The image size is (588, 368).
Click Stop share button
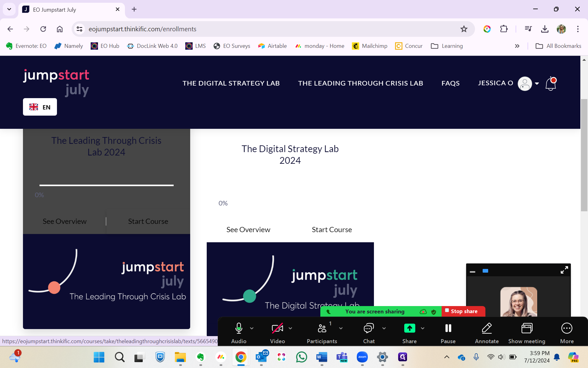coord(463,311)
